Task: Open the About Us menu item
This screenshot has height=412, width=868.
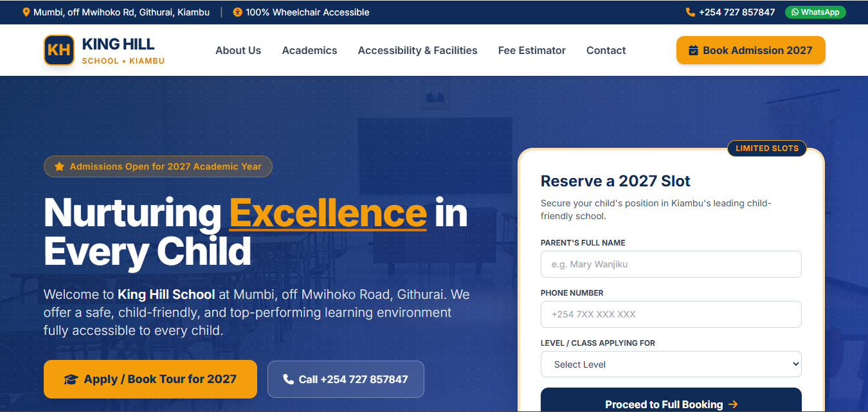Action: click(x=238, y=50)
